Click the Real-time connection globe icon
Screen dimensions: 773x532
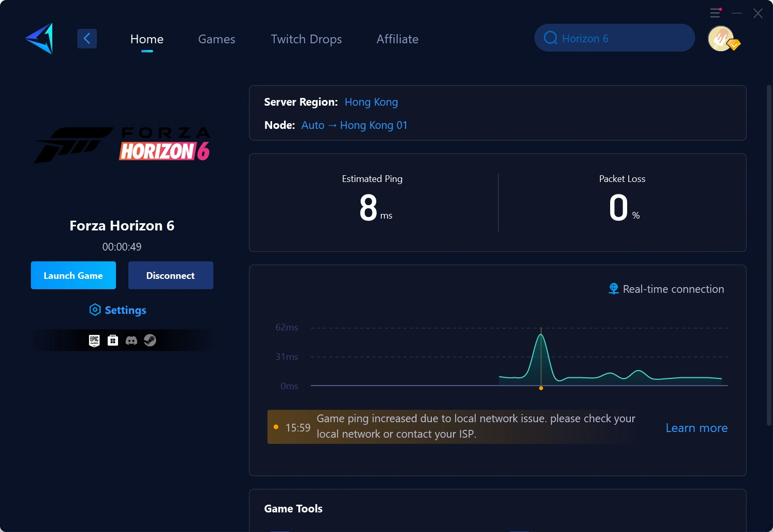tap(614, 289)
